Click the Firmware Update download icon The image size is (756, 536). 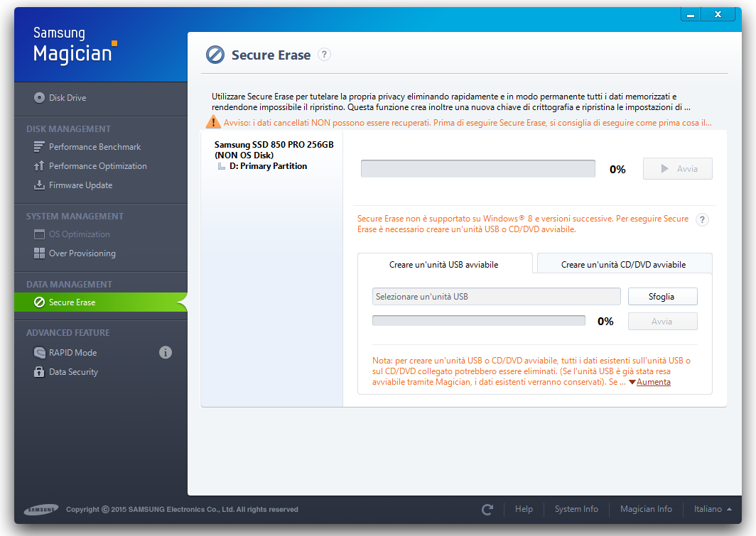39,185
